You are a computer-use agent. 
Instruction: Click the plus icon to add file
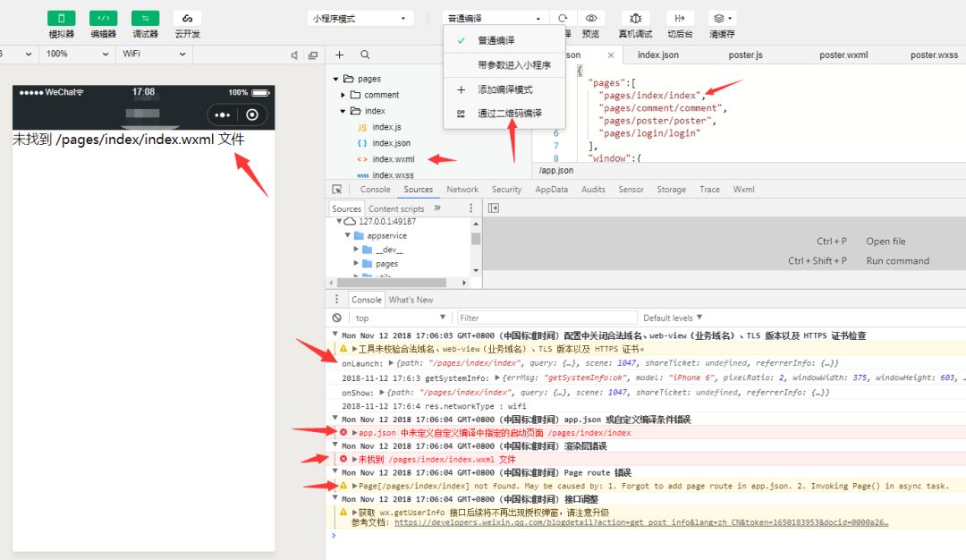[x=340, y=55]
